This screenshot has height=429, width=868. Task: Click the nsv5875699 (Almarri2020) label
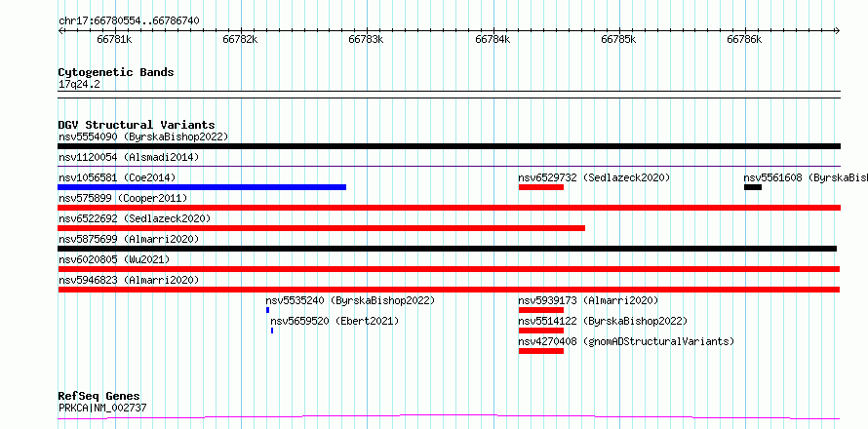129,239
